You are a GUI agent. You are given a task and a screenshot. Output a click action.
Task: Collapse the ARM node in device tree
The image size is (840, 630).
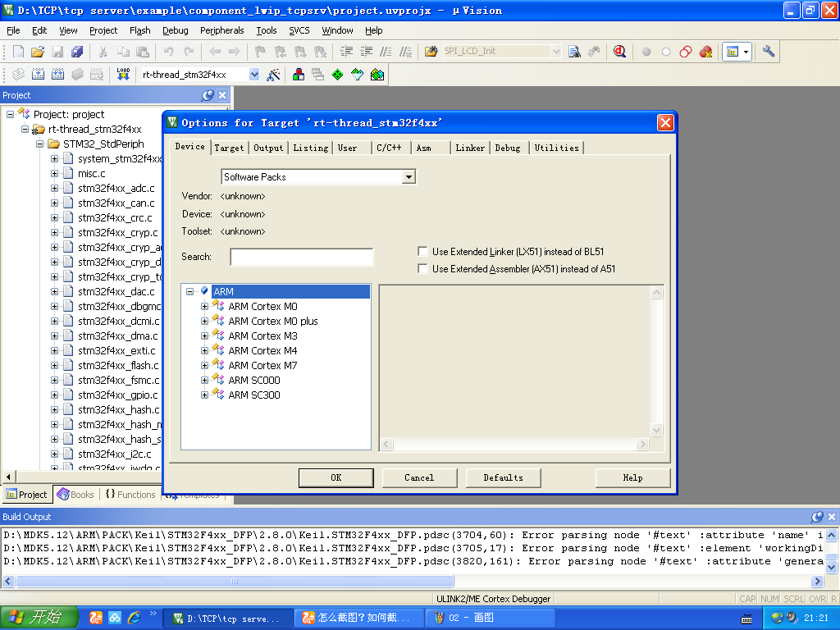point(189,291)
